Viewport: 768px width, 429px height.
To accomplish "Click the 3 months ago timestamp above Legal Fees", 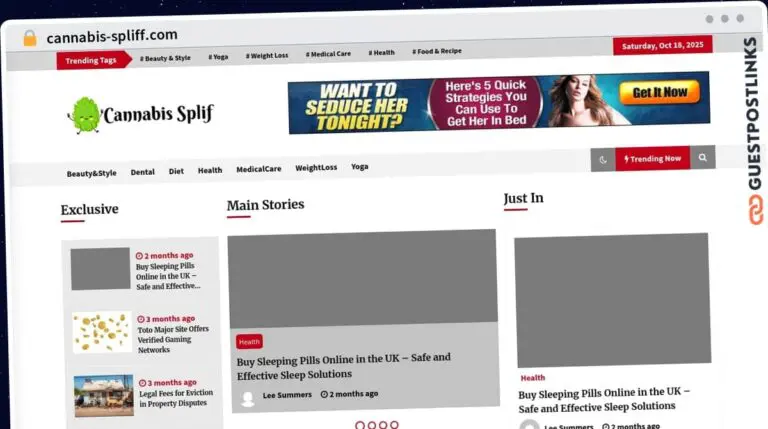I will click(168, 382).
